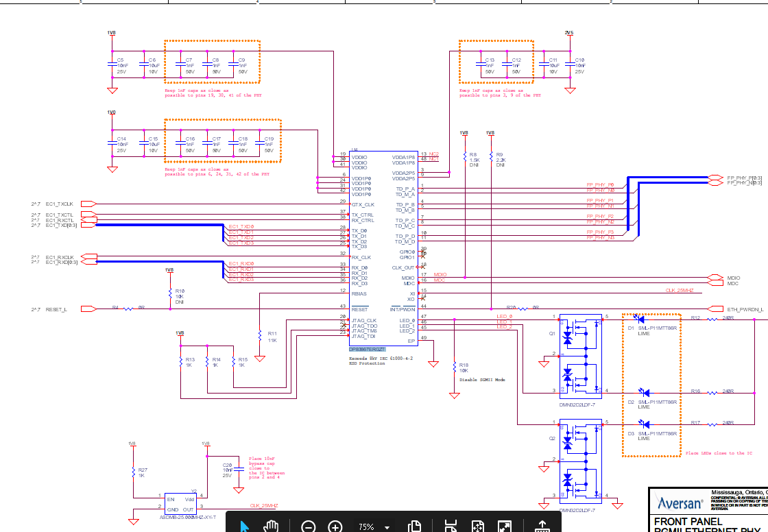This screenshot has height=532, width=768.
Task: Click the FP_PHY_P[0:3] bus label
Action: [x=745, y=178]
